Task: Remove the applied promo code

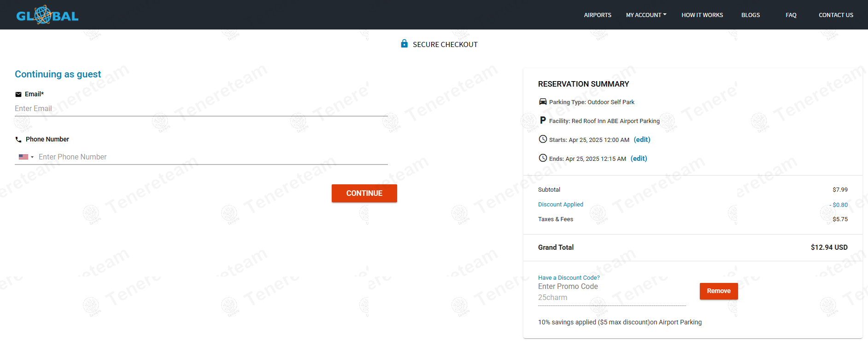Action: (x=718, y=291)
